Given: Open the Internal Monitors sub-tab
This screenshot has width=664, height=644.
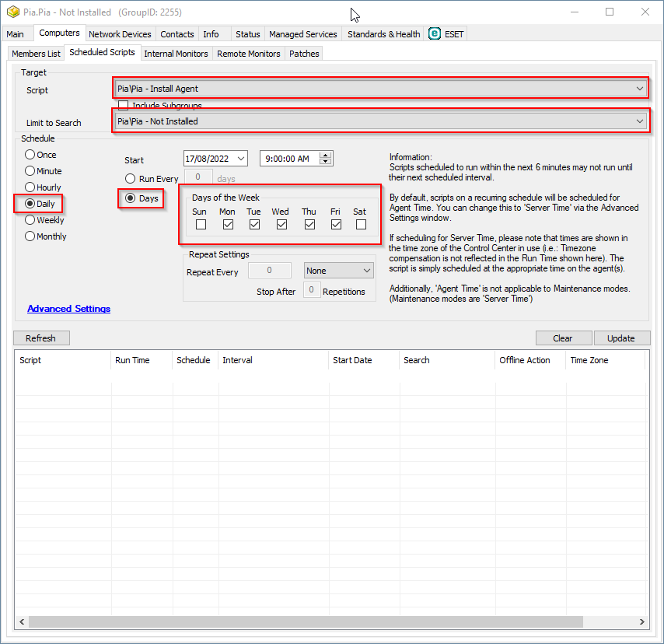Looking at the screenshot, I should coord(176,54).
